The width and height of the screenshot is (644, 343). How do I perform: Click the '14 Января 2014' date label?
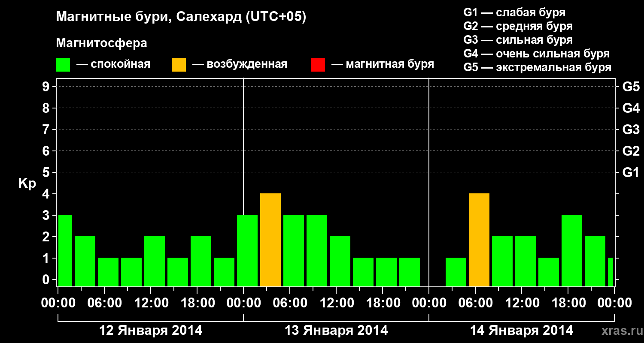point(522,331)
